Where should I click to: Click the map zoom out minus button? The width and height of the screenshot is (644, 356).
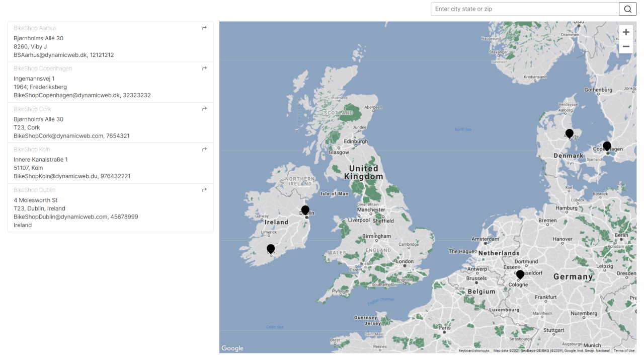626,46
